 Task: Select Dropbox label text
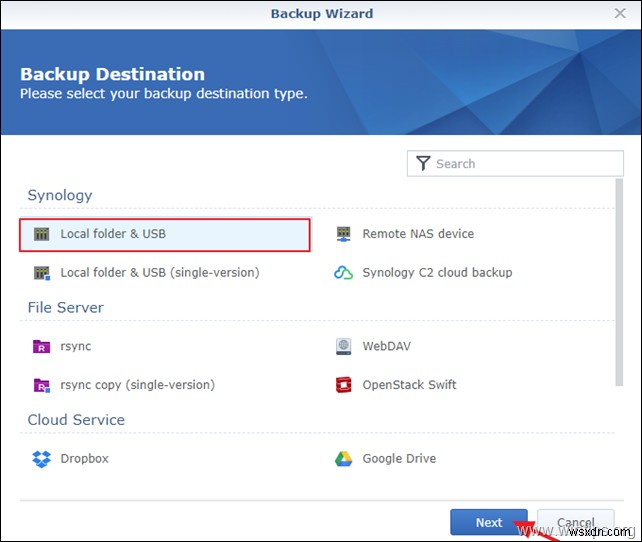85,458
